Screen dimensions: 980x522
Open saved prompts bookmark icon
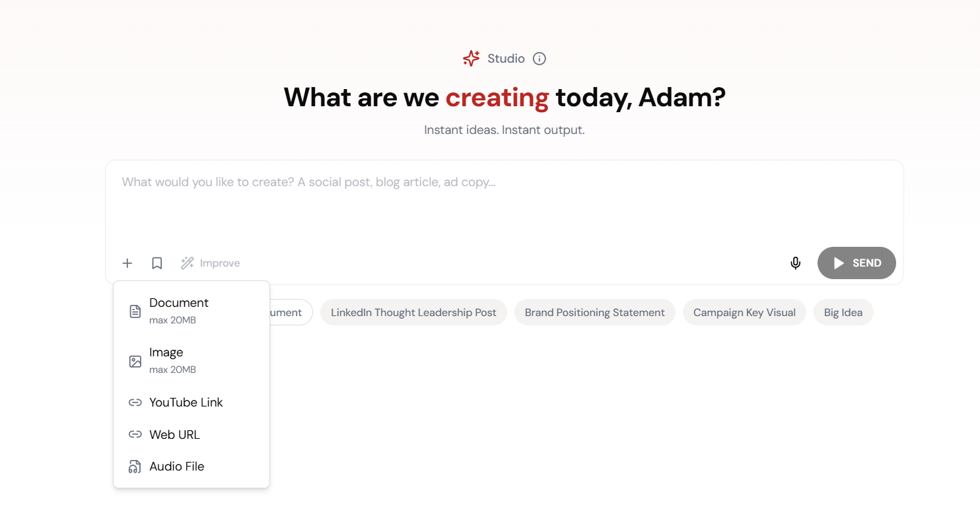point(157,263)
